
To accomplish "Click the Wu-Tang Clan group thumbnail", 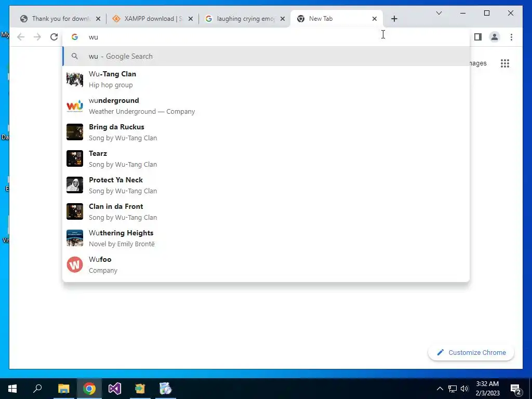I will [75, 79].
